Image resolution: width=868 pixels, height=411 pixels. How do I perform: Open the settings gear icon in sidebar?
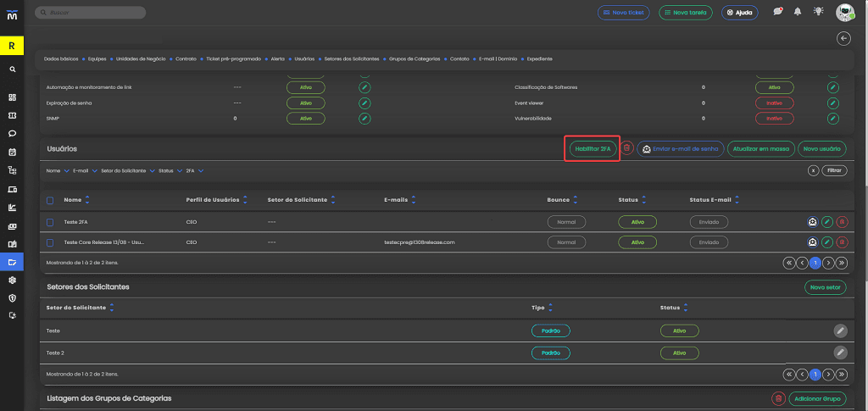[x=12, y=280]
